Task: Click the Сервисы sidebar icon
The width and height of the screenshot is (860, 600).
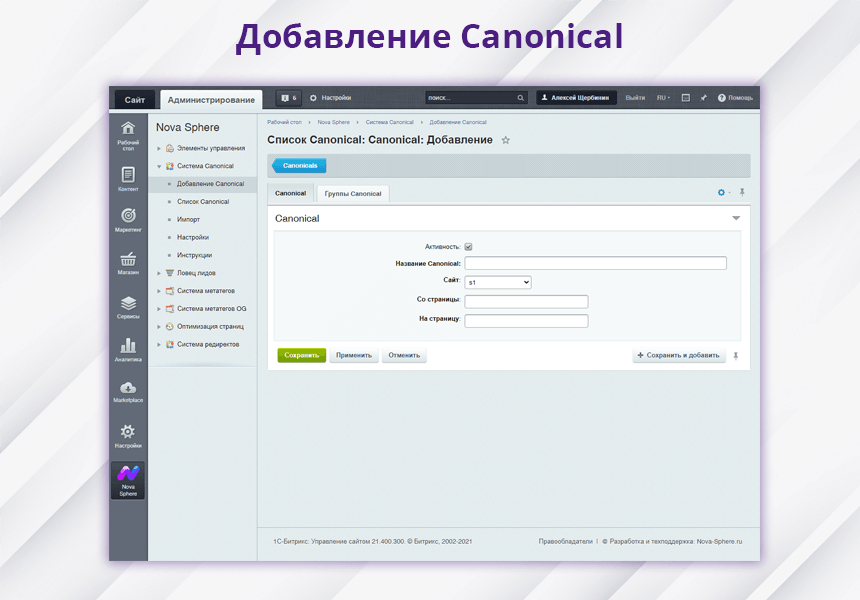Action: pyautogui.click(x=128, y=305)
